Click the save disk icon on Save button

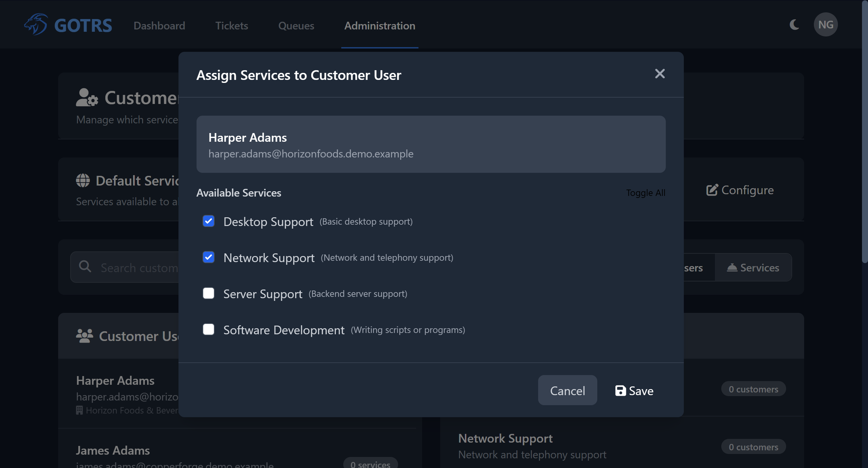pyautogui.click(x=620, y=390)
